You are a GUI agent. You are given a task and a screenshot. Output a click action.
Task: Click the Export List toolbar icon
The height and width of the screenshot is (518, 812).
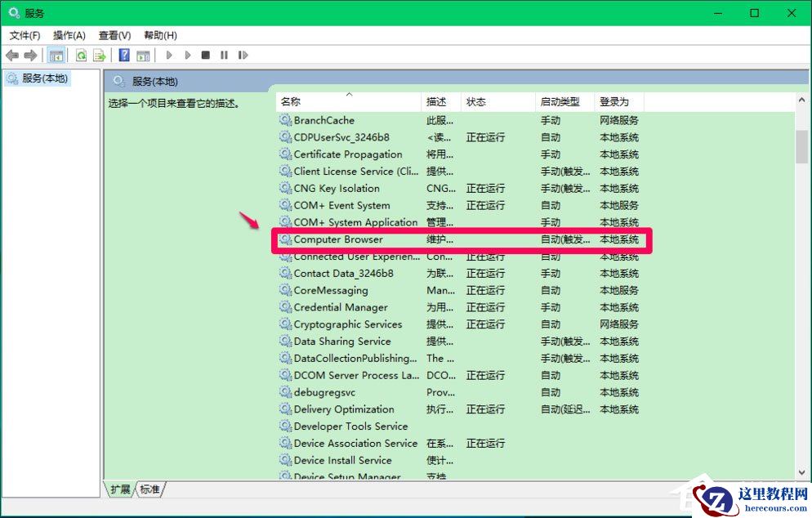point(99,55)
